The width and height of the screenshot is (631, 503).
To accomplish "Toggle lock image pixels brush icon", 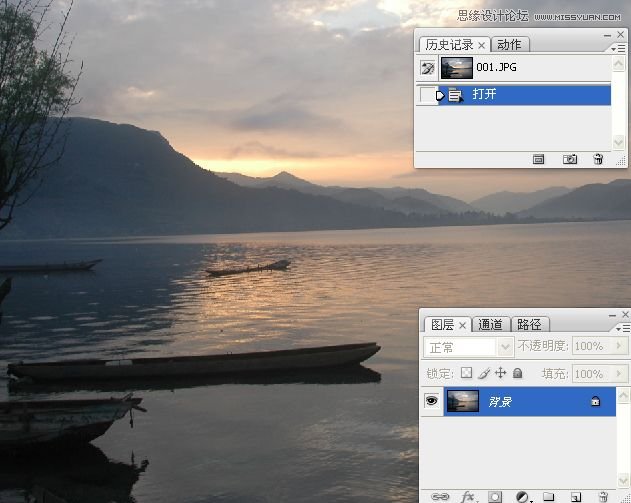I will [484, 373].
